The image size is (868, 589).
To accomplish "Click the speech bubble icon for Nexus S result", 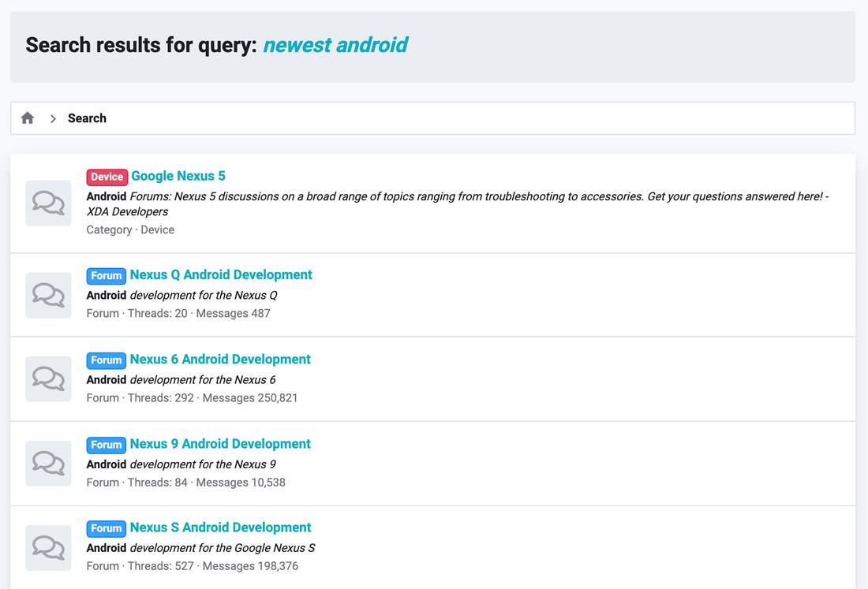I will (x=48, y=547).
